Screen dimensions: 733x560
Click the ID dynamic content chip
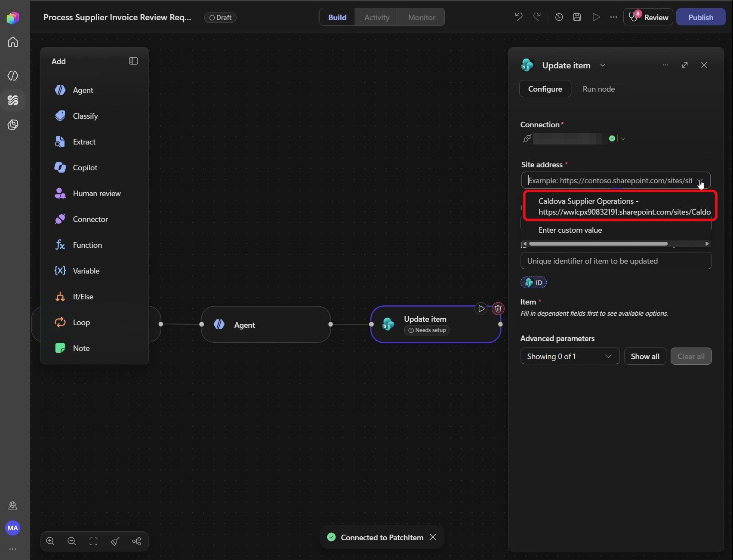[x=533, y=283]
